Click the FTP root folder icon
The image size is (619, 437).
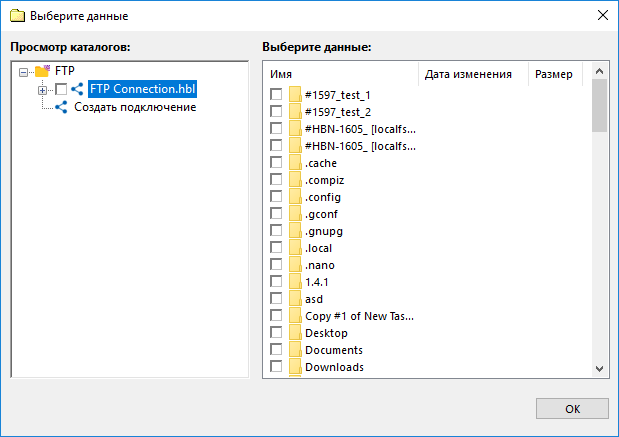42,71
